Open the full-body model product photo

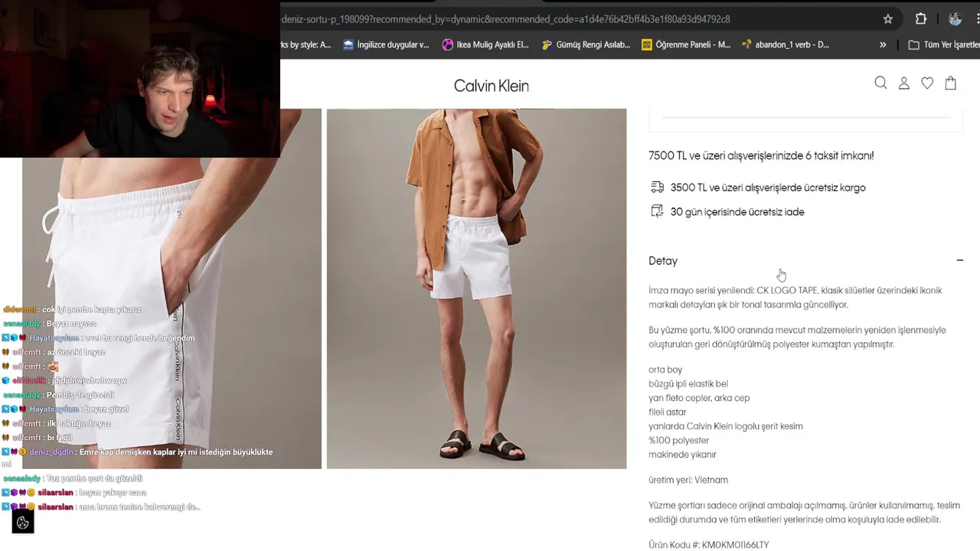476,289
